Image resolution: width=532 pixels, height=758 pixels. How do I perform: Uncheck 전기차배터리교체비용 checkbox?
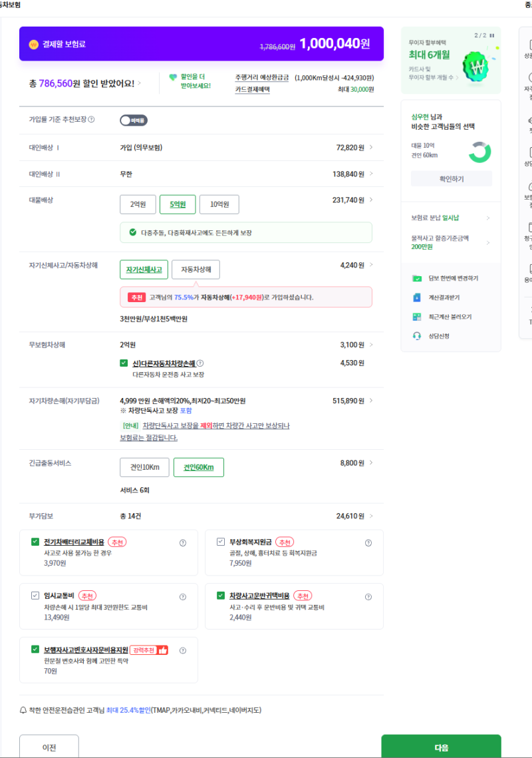35,542
